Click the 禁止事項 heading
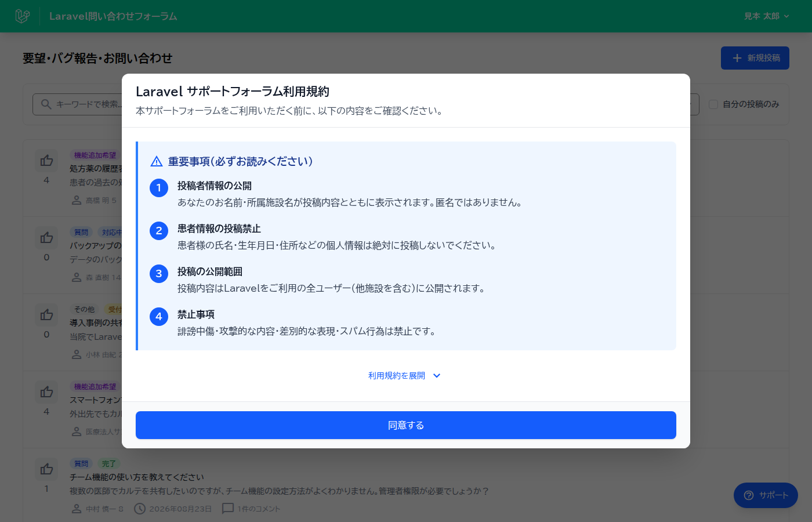 pos(196,314)
